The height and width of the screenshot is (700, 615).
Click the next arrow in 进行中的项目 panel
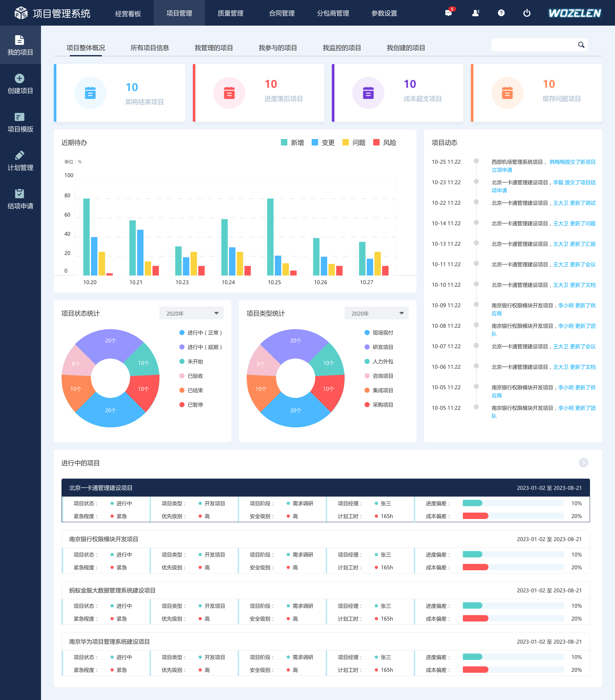pyautogui.click(x=584, y=463)
